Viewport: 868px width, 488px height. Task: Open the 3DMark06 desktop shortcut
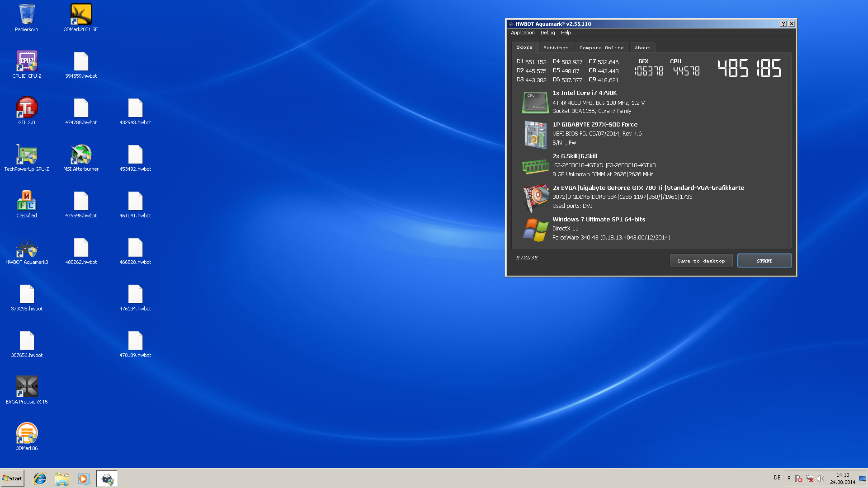(x=27, y=437)
